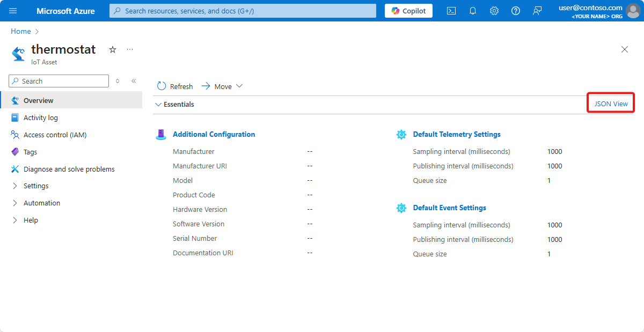Focus the global search resources field
The width and height of the screenshot is (644, 332).
(x=243, y=11)
